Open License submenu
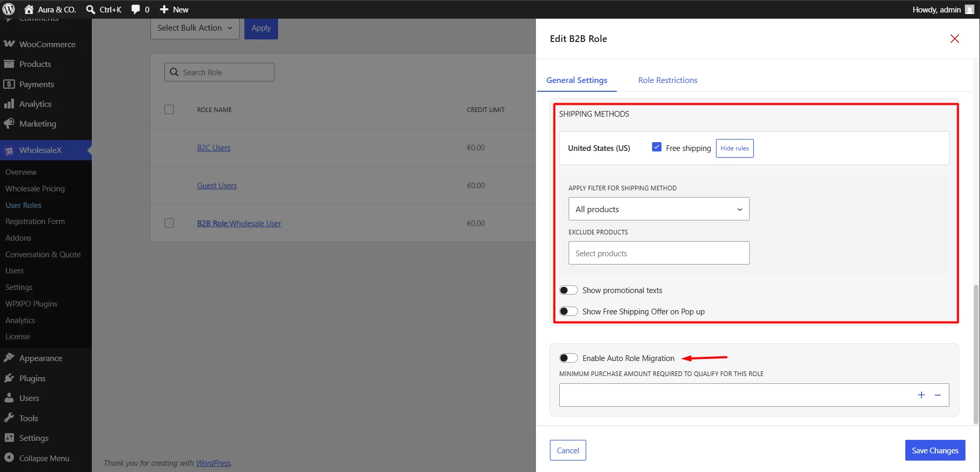Viewport: 980px width, 472px height. click(x=17, y=337)
